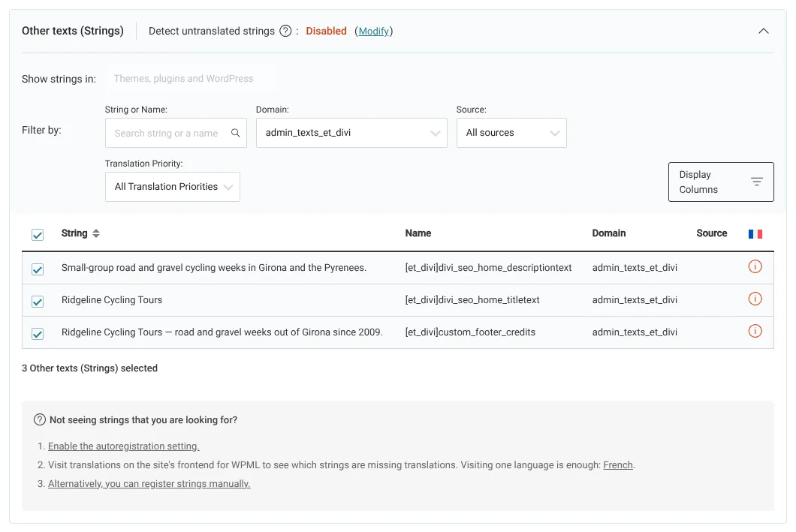The image size is (796, 532).
Task: Click the 3 Other texts (Strings) selected text
Action: 89,368
